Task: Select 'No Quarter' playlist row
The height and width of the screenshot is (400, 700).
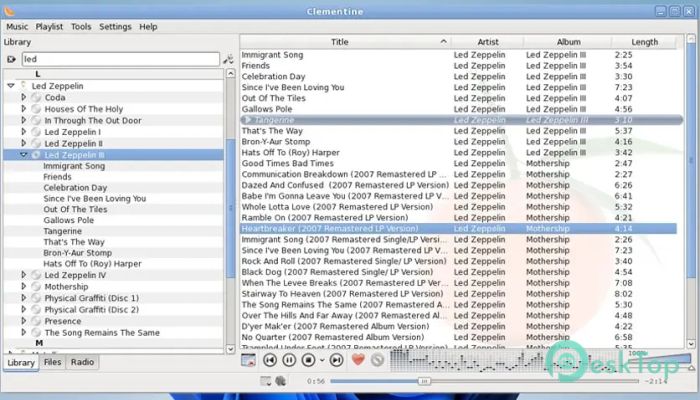Action: (x=458, y=337)
